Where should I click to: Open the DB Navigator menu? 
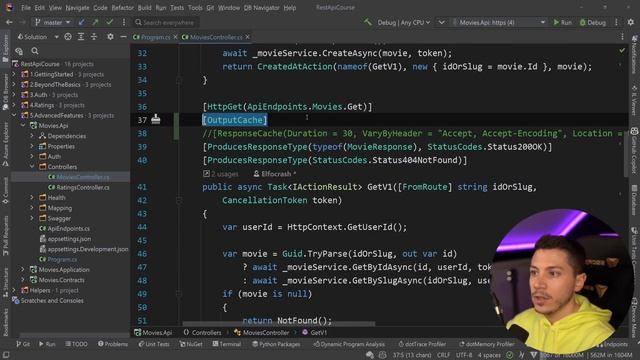(x=261, y=8)
